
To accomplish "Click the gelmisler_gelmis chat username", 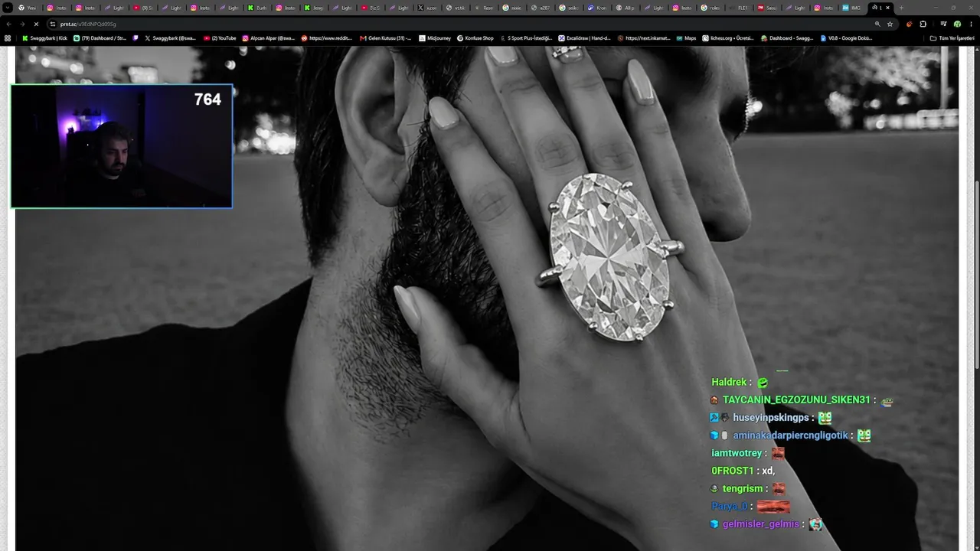I will pos(760,524).
